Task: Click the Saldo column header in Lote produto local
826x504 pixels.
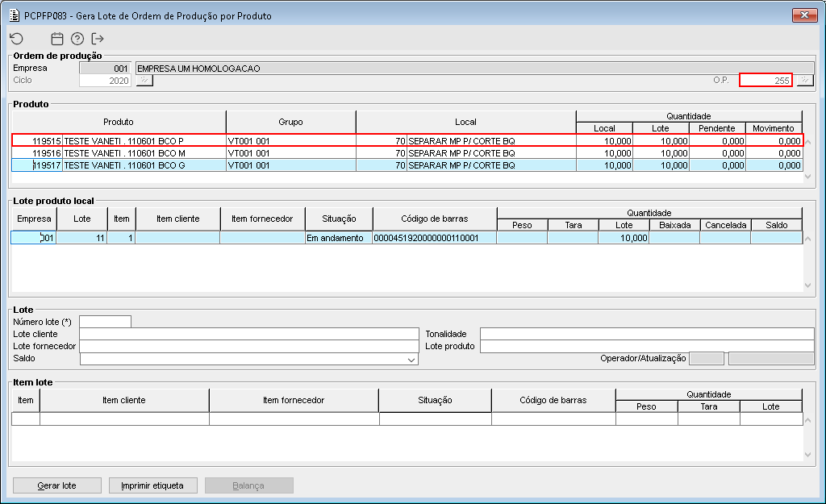Action: 777,225
